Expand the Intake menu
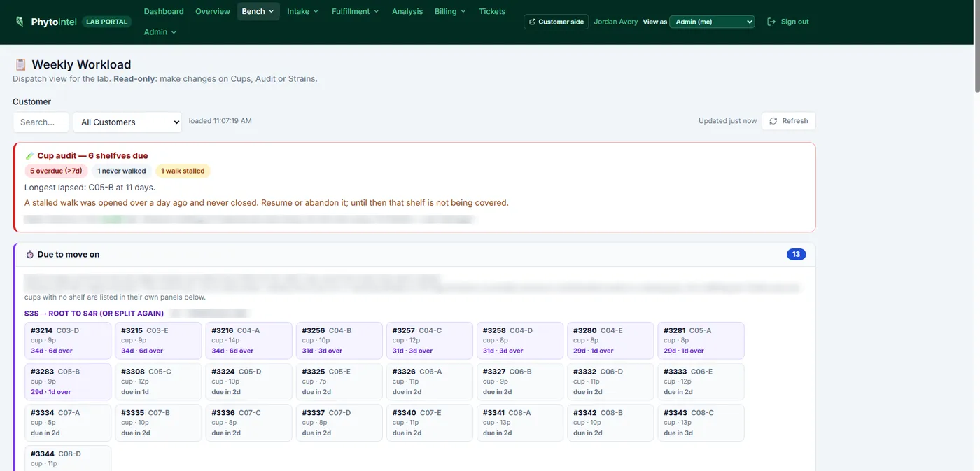 point(302,11)
